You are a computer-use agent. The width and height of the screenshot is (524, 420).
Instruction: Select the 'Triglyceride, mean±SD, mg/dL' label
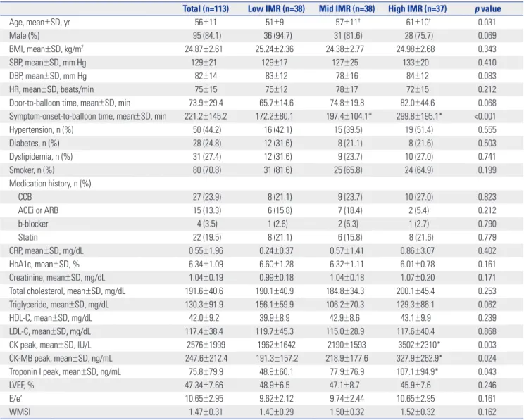coord(59,305)
